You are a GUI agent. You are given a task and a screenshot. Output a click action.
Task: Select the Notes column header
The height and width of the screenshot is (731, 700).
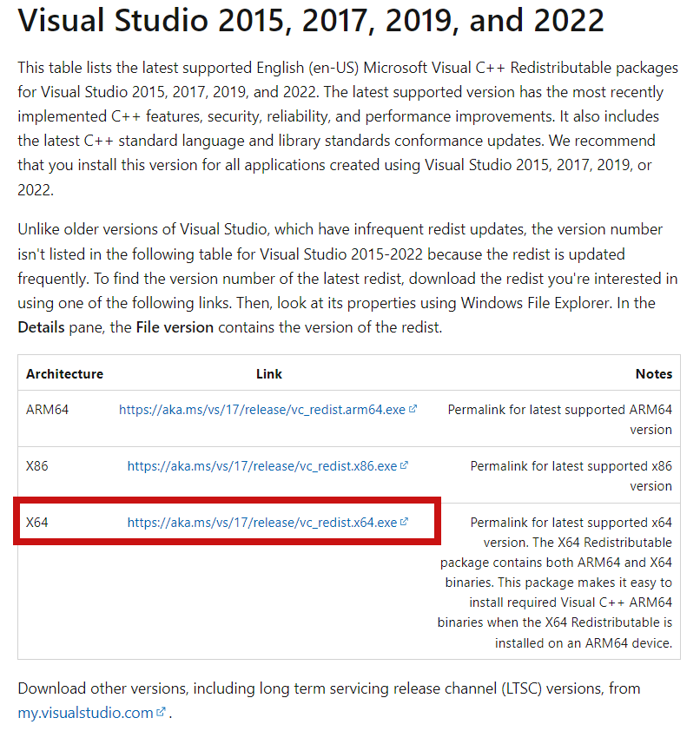point(654,374)
